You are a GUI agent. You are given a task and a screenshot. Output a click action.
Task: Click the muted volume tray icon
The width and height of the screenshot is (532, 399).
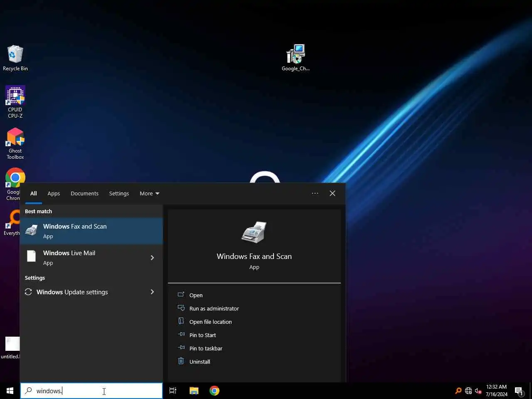click(478, 391)
